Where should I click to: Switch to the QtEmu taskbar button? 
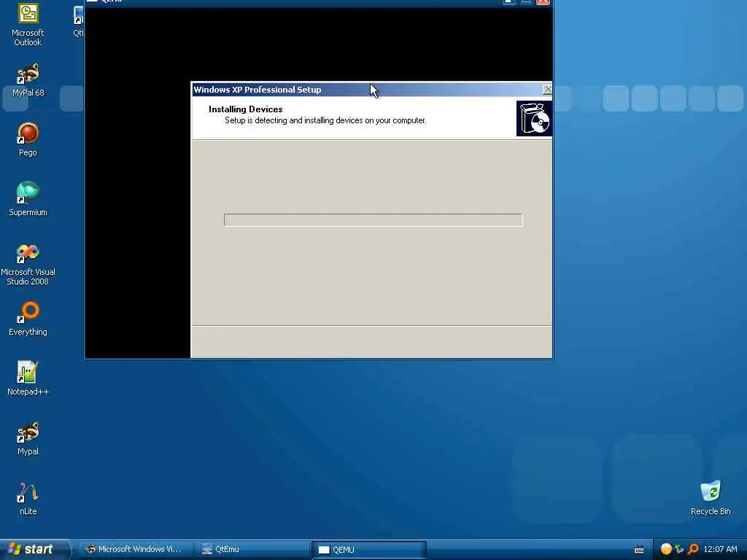(252, 549)
